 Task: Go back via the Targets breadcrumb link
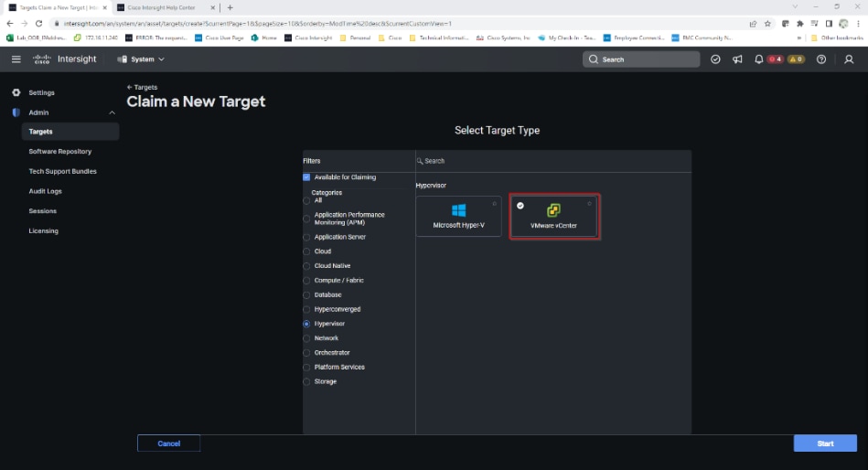[143, 87]
